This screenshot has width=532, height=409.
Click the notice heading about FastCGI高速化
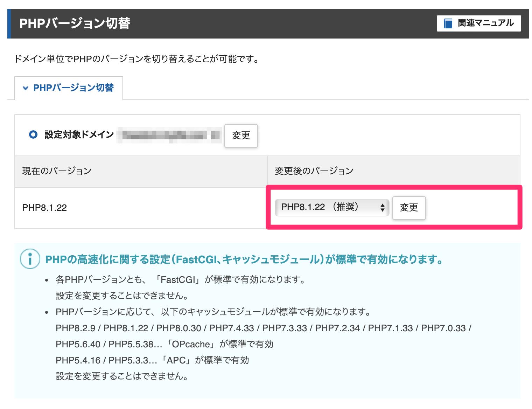click(x=244, y=259)
